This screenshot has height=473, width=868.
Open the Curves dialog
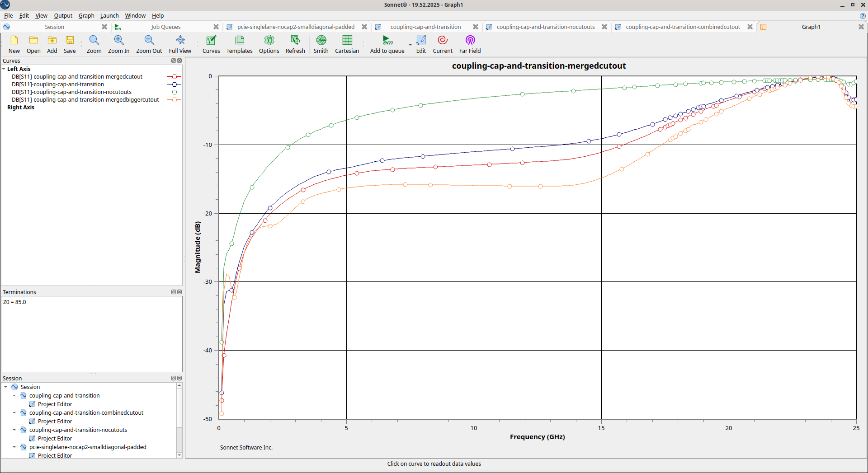click(x=211, y=44)
